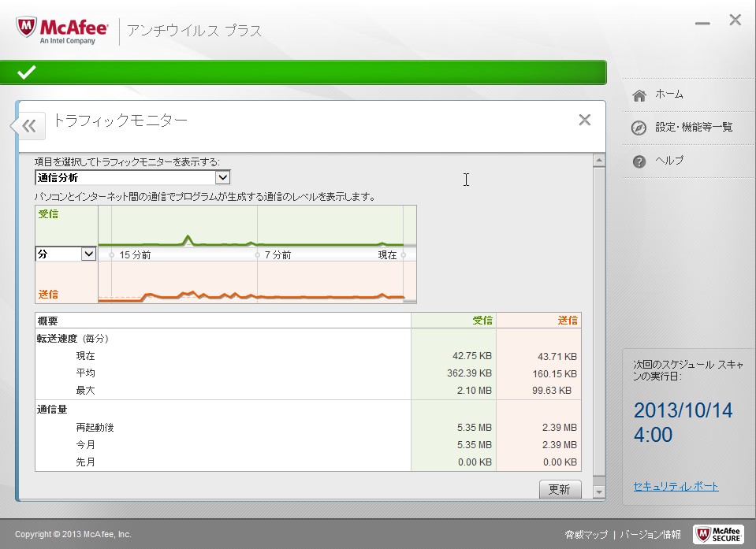Click the 最大 row label
Image resolution: width=756 pixels, height=549 pixels.
click(85, 391)
